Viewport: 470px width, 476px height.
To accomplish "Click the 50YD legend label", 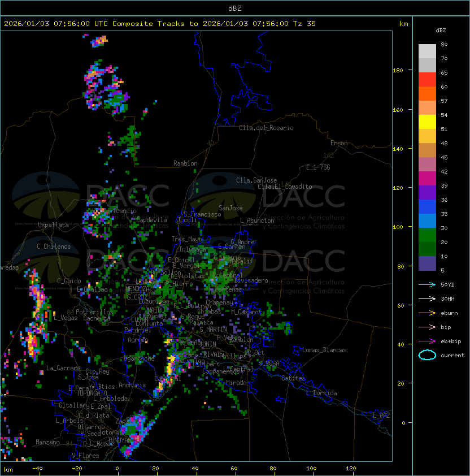I will pos(447,284).
